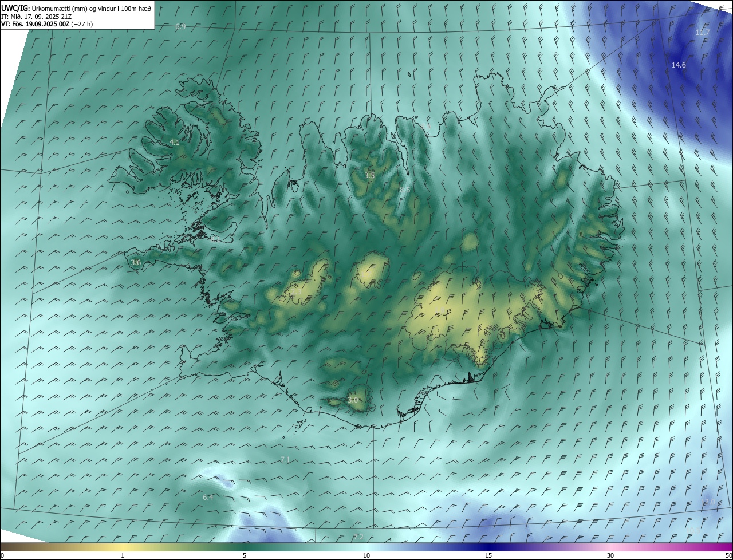Click the map value label 6.9
The width and height of the screenshot is (733, 560).
click(x=180, y=27)
